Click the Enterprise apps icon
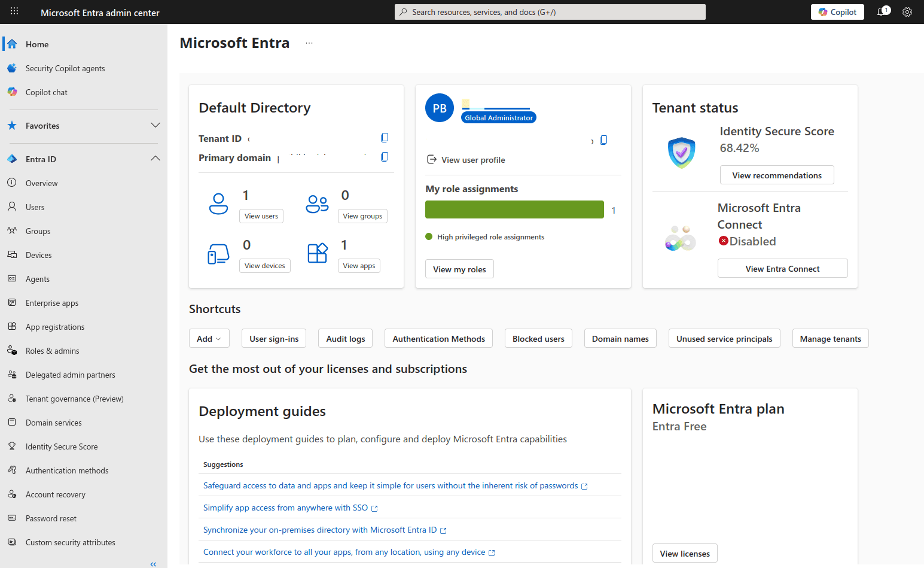The width and height of the screenshot is (924, 568). (12, 302)
